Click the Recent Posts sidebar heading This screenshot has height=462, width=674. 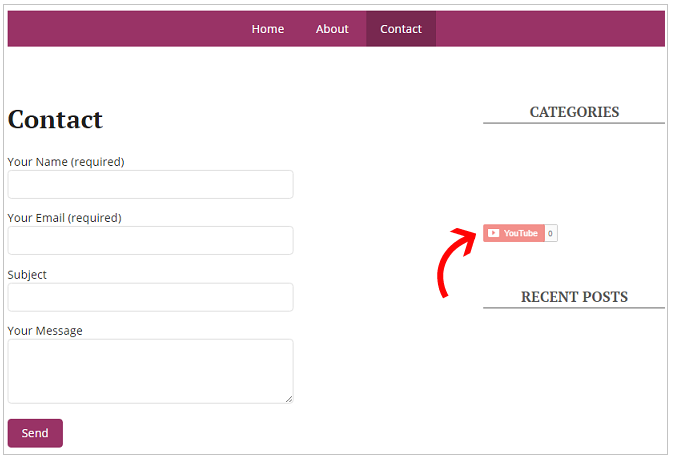pos(574,297)
